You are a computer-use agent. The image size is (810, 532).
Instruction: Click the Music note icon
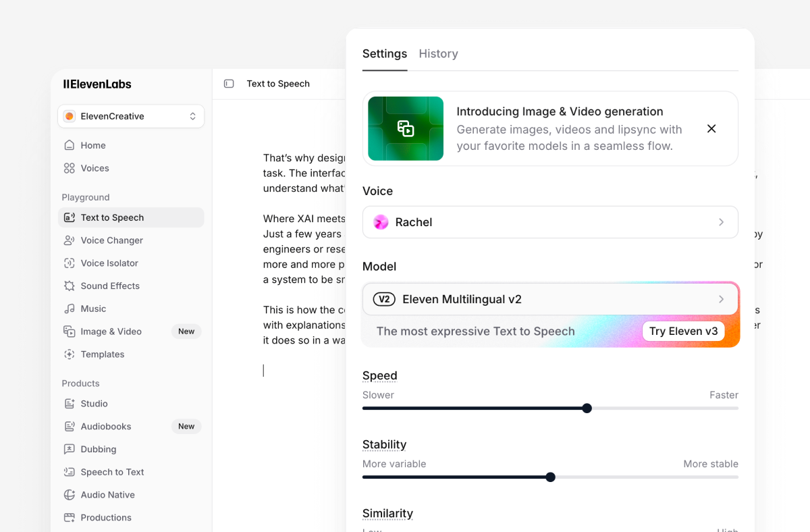[69, 309]
